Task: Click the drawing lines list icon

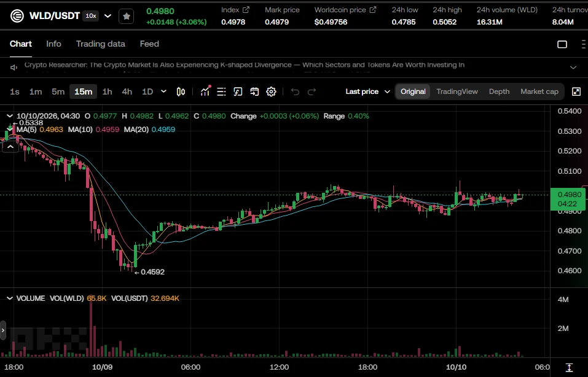Action: coord(221,92)
